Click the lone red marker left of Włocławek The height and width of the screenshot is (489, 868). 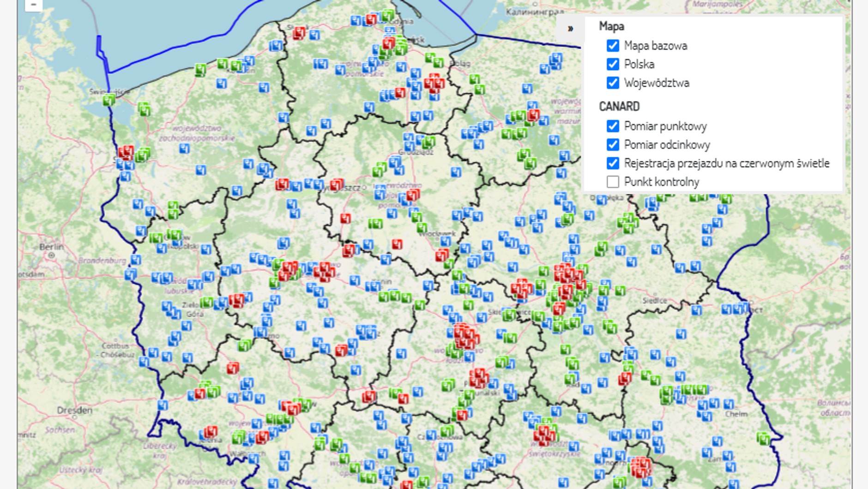tap(397, 244)
